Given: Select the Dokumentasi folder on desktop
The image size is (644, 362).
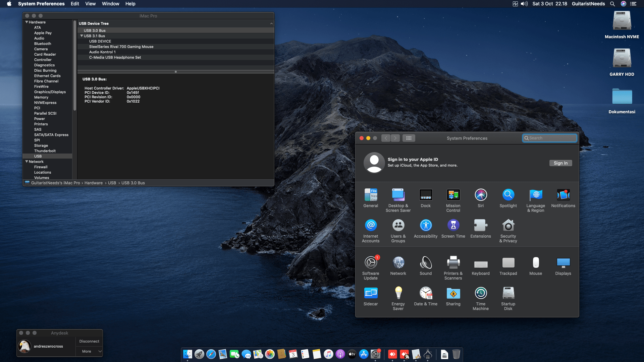Looking at the screenshot, I should (622, 101).
